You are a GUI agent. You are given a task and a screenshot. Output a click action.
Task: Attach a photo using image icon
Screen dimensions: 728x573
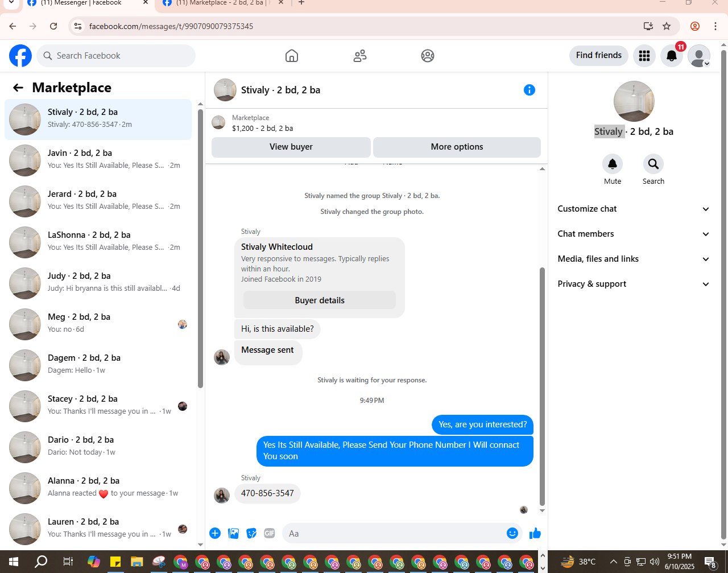[233, 533]
